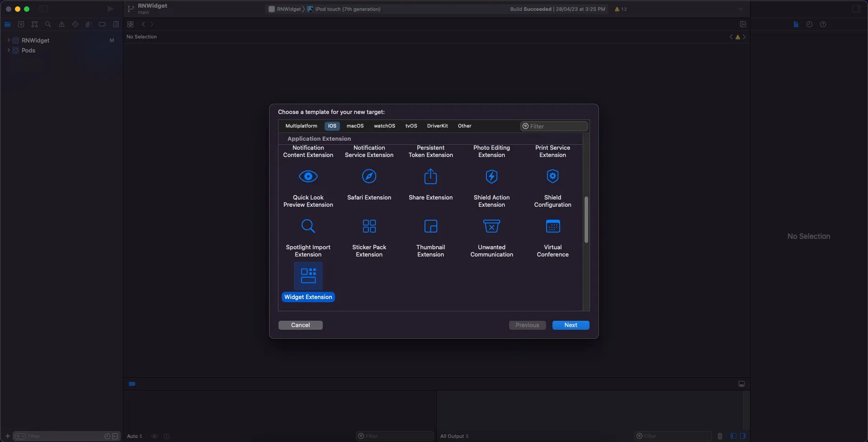Open the Library with the plus icon
The height and width of the screenshot is (442, 868).
[741, 9]
